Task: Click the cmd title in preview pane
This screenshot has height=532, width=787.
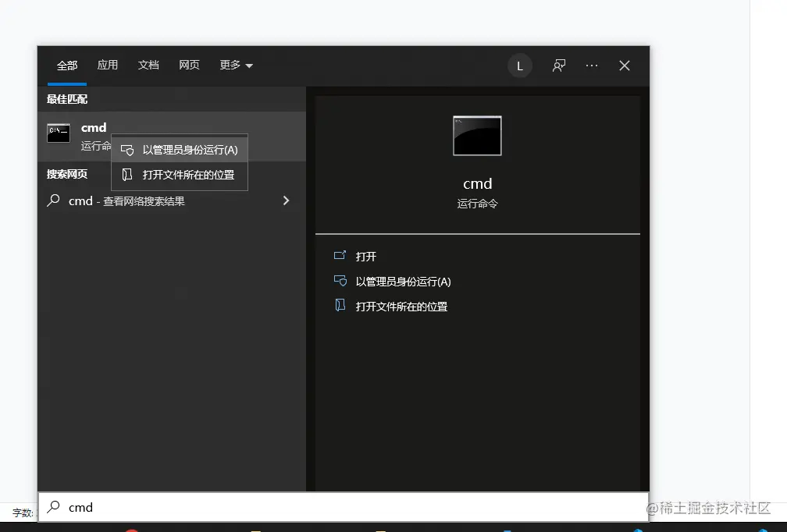Action: click(477, 184)
